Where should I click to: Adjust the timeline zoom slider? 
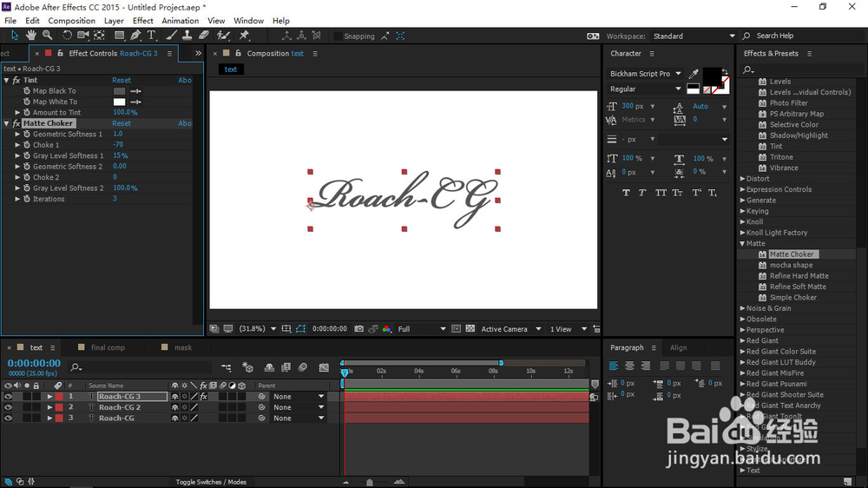point(370,482)
